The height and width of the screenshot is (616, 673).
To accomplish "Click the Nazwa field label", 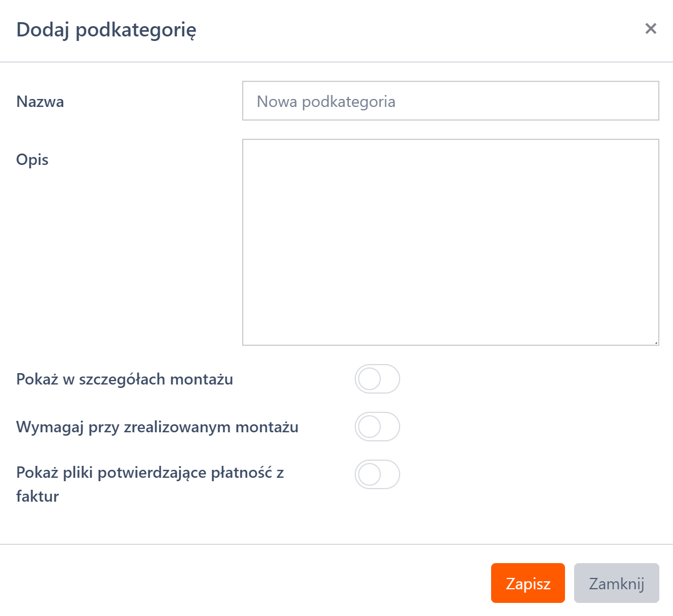I will 40,102.
